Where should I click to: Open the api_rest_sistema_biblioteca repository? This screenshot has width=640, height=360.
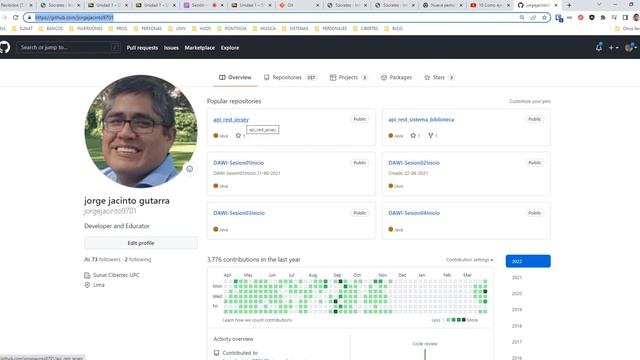point(421,120)
